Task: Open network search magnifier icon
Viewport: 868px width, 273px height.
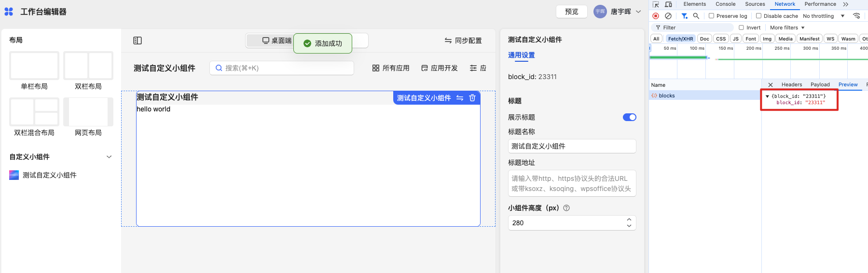Action: click(696, 16)
